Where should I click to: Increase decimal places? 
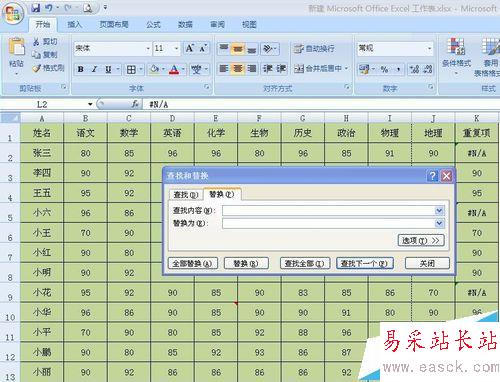[x=414, y=69]
